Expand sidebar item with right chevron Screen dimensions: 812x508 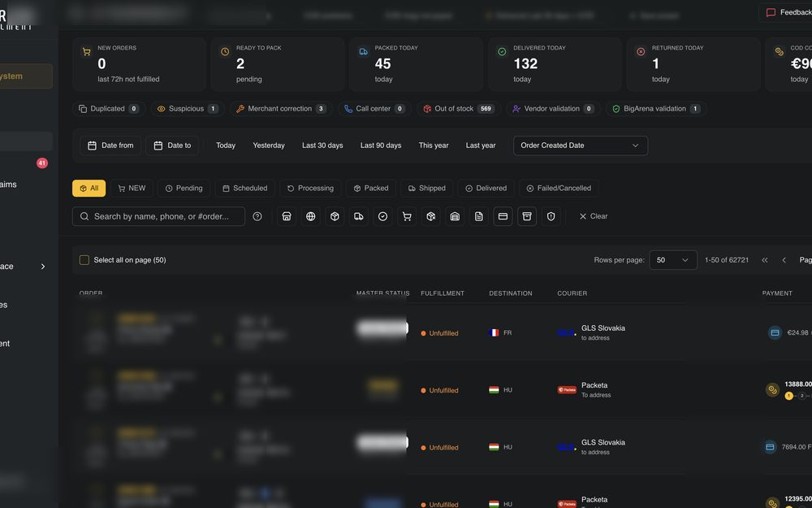(x=43, y=267)
